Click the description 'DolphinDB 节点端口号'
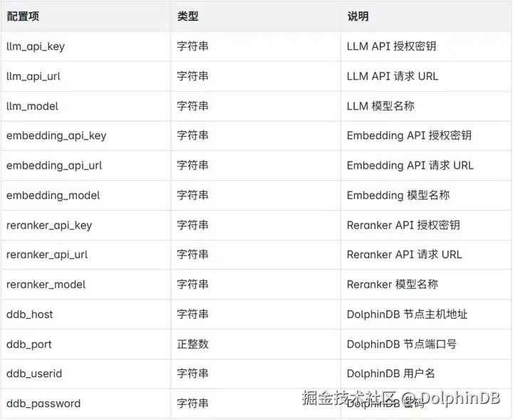Viewport: 513px width, 420px height. [x=402, y=344]
